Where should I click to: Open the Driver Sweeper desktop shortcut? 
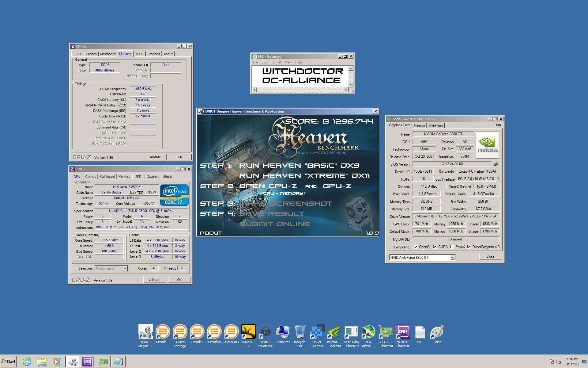click(x=317, y=335)
